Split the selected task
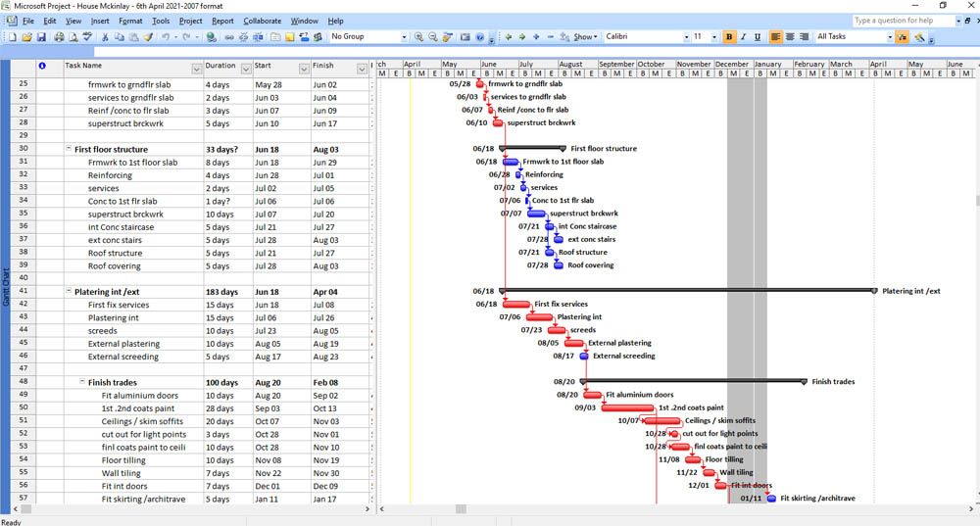The image size is (980, 526). tap(258, 37)
